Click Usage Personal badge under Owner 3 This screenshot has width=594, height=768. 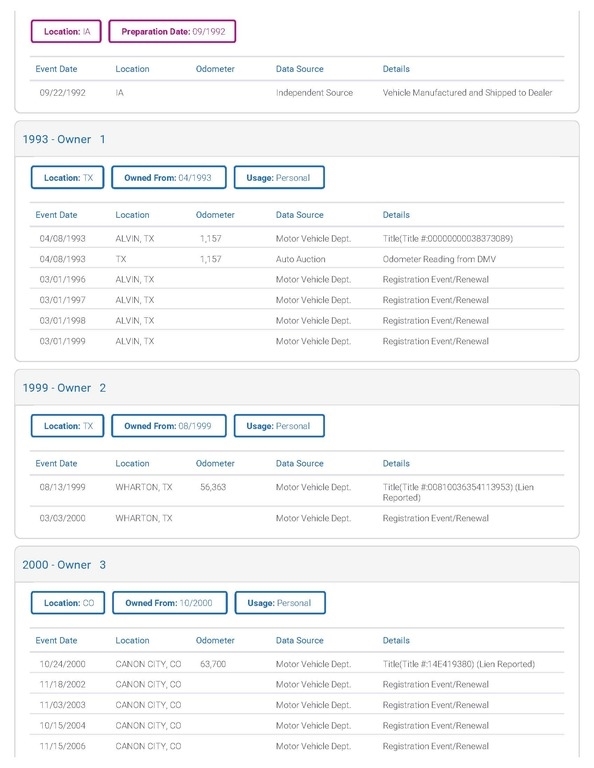pos(280,602)
